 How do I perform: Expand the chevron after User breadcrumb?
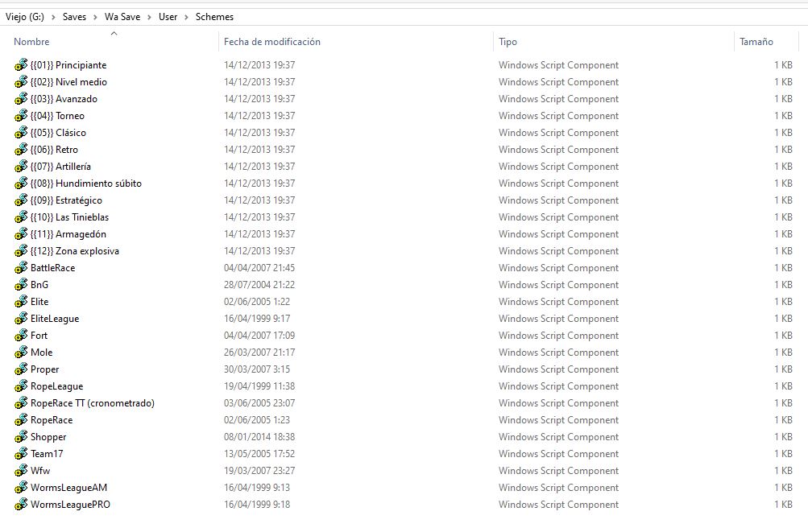[x=187, y=17]
